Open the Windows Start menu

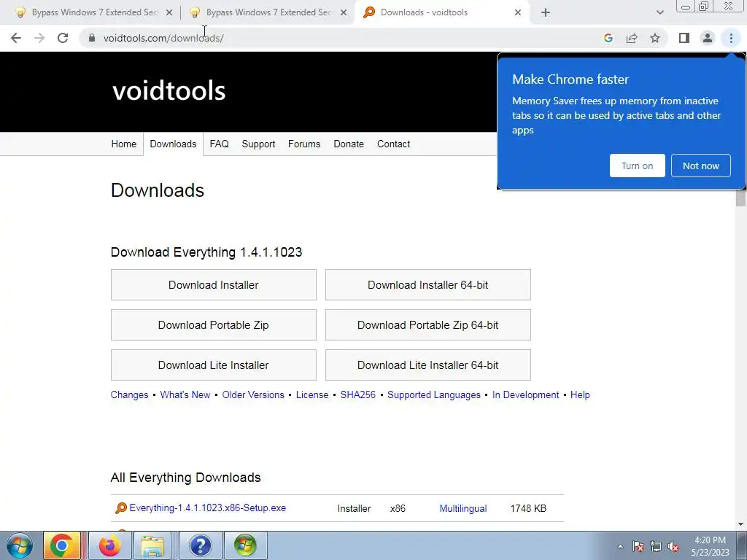[20, 545]
